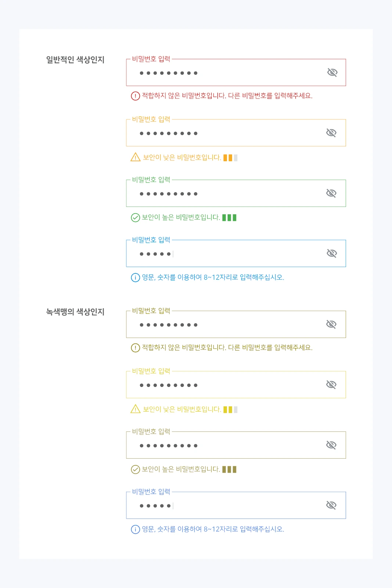
Task: Click olive checkmark circle icon
Action: click(135, 469)
